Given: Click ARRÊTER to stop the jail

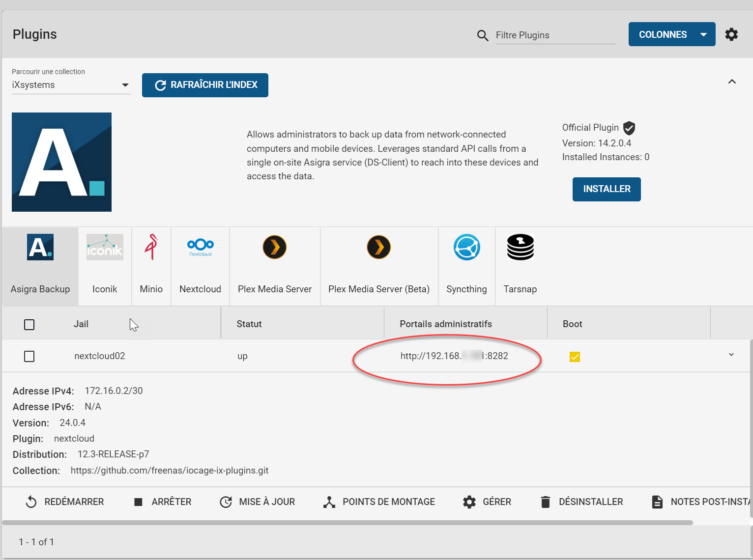Looking at the screenshot, I should (x=163, y=502).
